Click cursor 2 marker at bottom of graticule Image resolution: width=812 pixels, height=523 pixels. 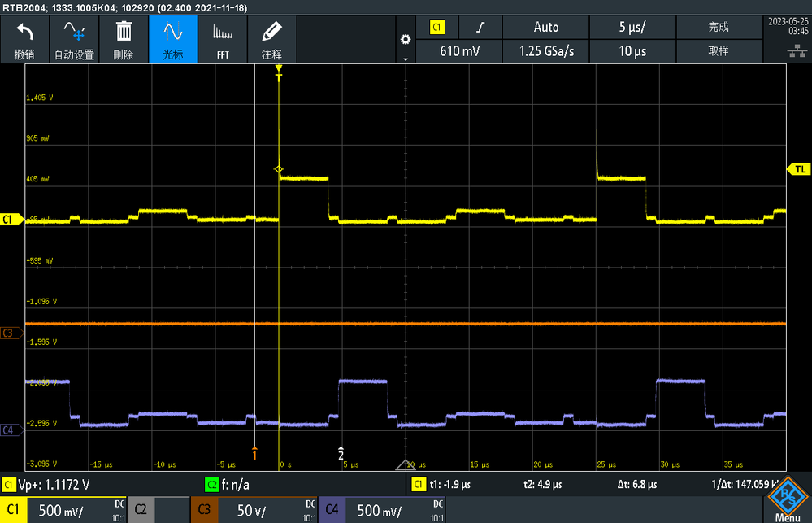[341, 454]
